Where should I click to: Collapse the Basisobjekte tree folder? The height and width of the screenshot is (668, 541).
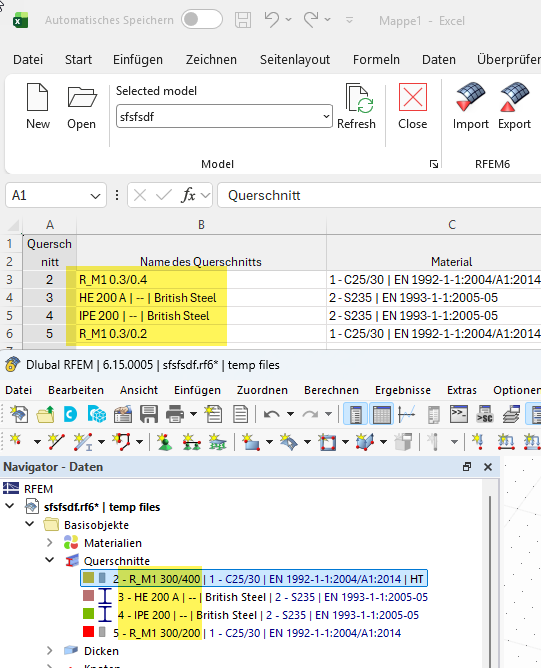click(x=30, y=524)
